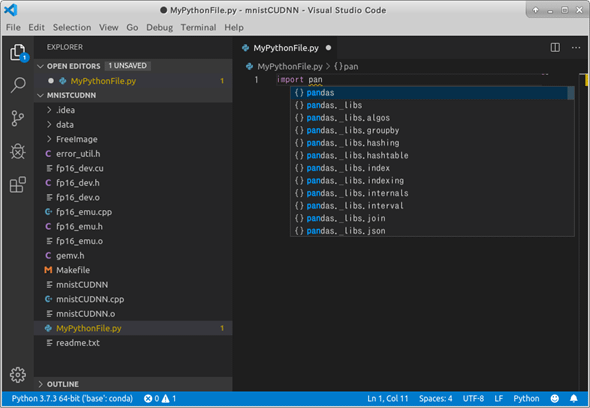Open gemv.h file
This screenshot has width=590, height=408.
(133, 256)
